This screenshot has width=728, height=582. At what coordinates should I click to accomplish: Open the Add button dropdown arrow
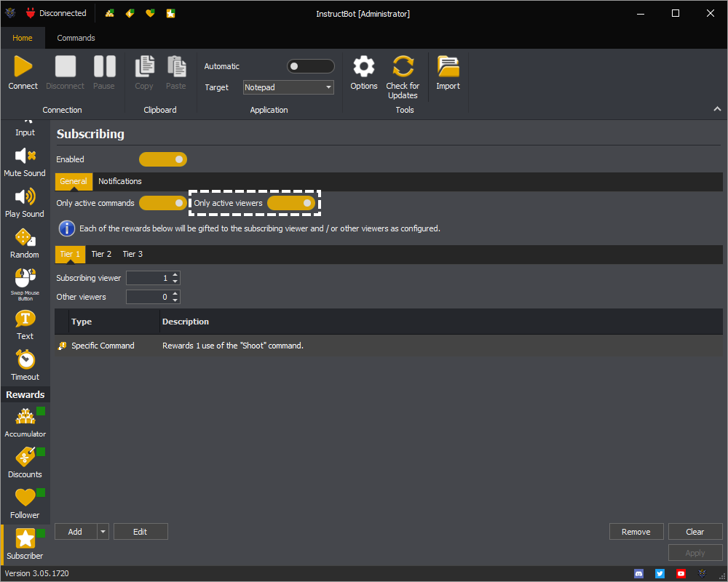tap(103, 532)
